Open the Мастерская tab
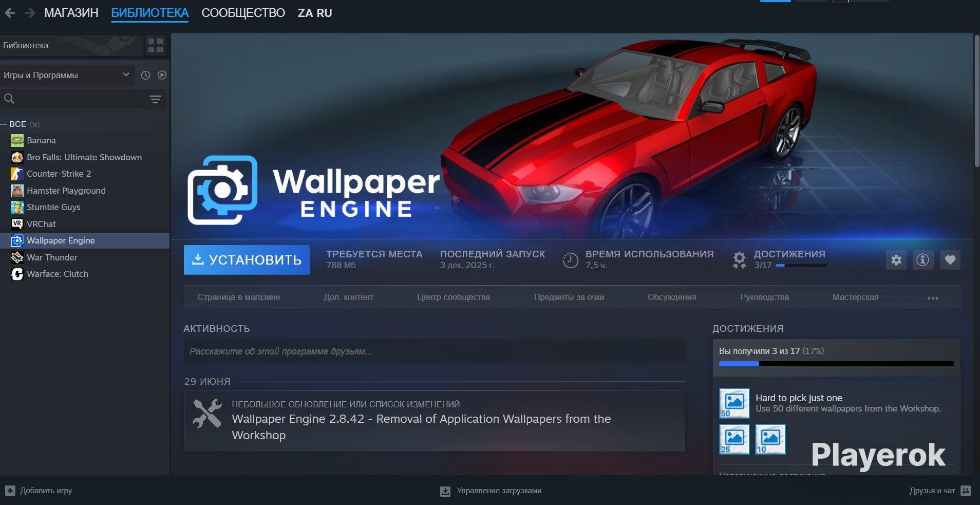Image resolution: width=980 pixels, height=505 pixels. [x=855, y=297]
